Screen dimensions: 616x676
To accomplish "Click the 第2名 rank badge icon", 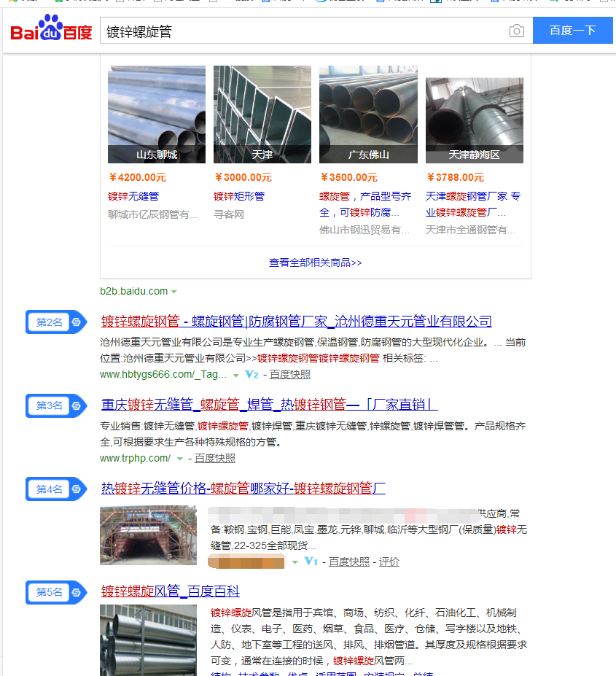I will click(56, 322).
